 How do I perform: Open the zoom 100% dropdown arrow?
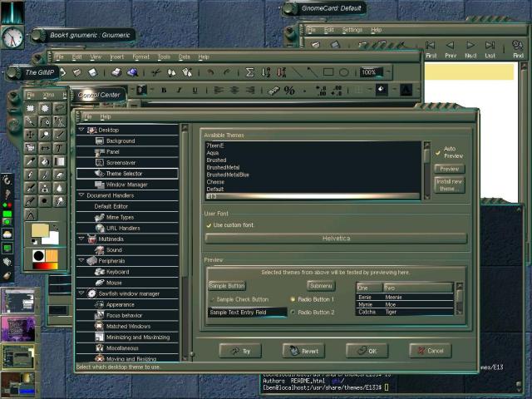[388, 72]
